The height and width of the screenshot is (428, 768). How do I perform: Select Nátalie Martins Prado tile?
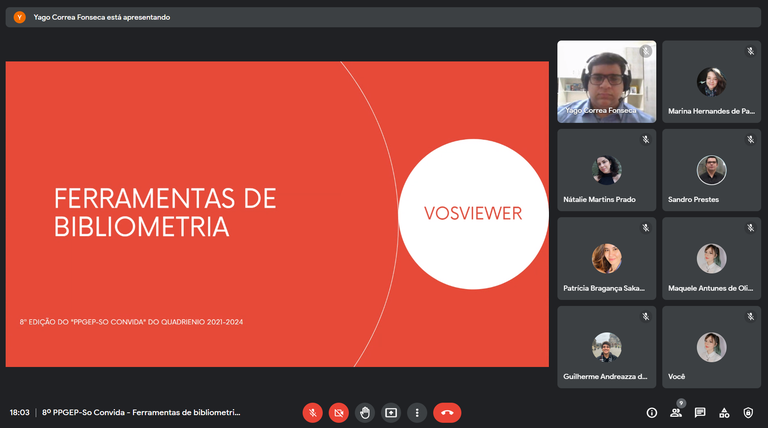point(606,170)
